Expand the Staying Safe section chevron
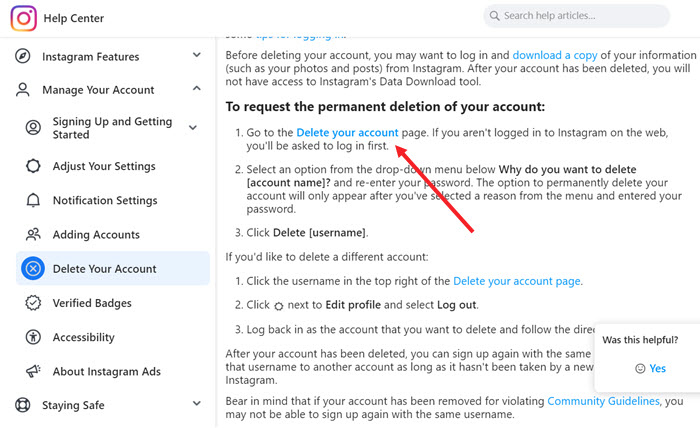Image resolution: width=700 pixels, height=428 pixels. [196, 405]
